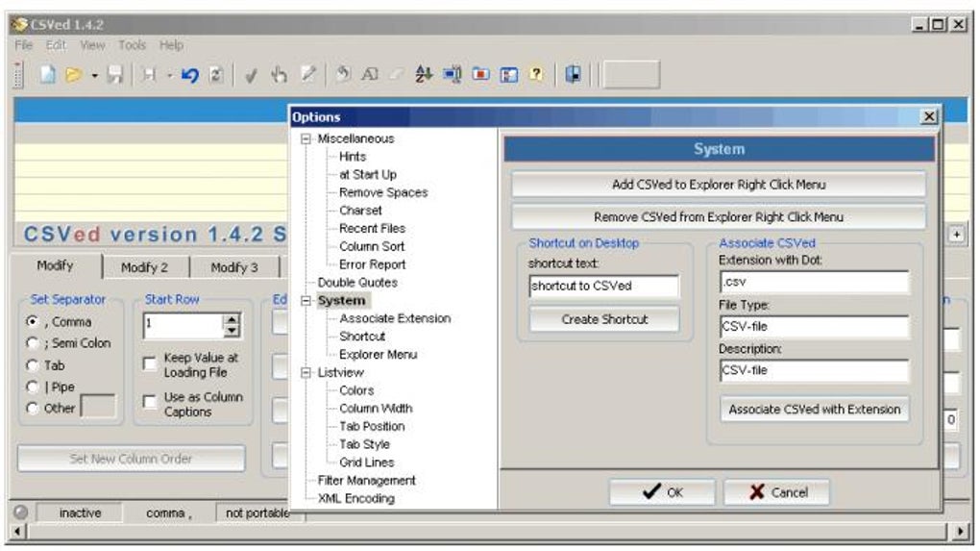Screen dimensions: 980x551
Task: Select the Pipe separator radio button
Action: tap(33, 388)
